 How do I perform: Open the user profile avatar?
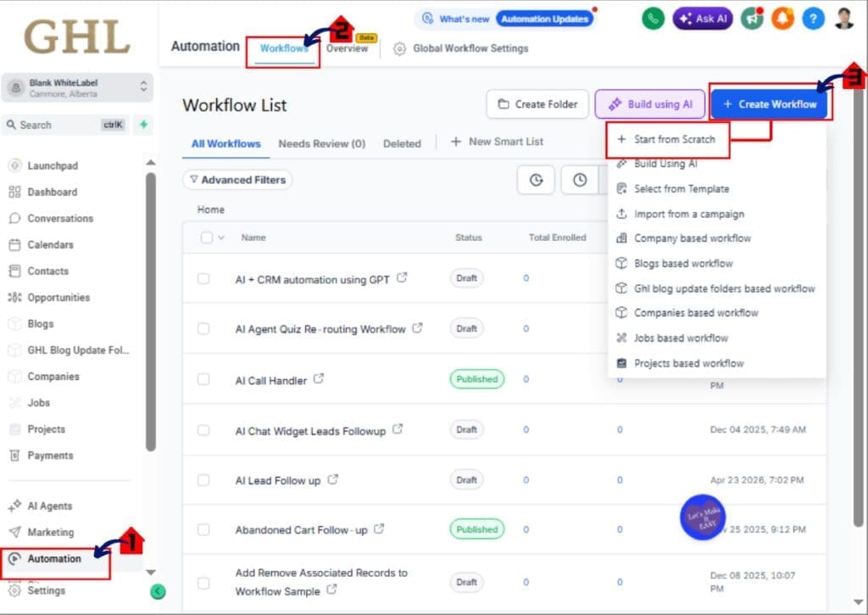[x=843, y=19]
